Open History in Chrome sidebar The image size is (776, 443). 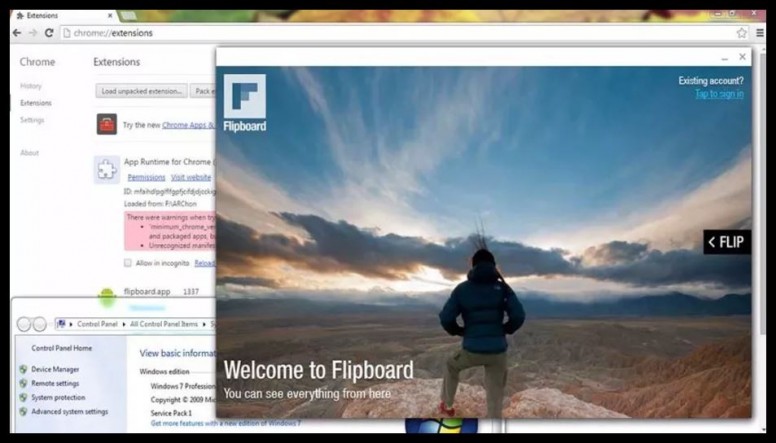(x=31, y=86)
